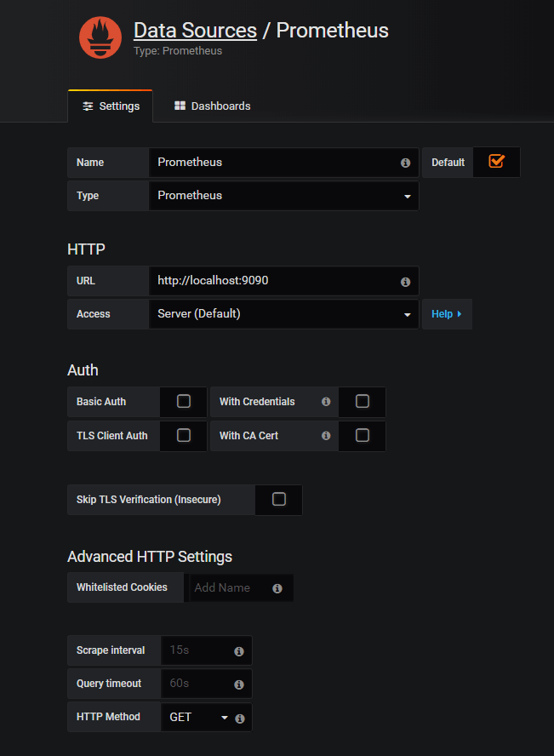Toggle Skip TLS Verification checkbox

tap(278, 500)
